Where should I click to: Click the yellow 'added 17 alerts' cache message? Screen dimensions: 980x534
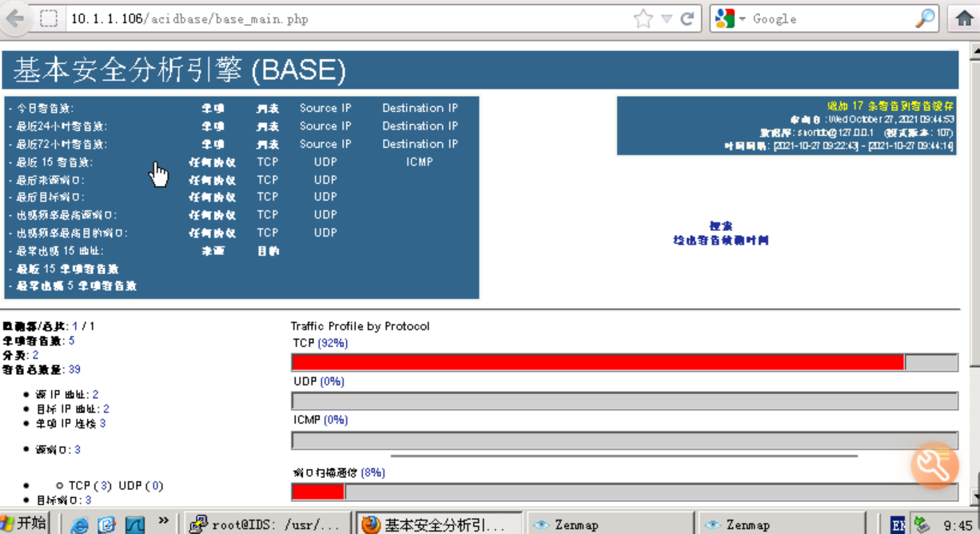(x=890, y=106)
